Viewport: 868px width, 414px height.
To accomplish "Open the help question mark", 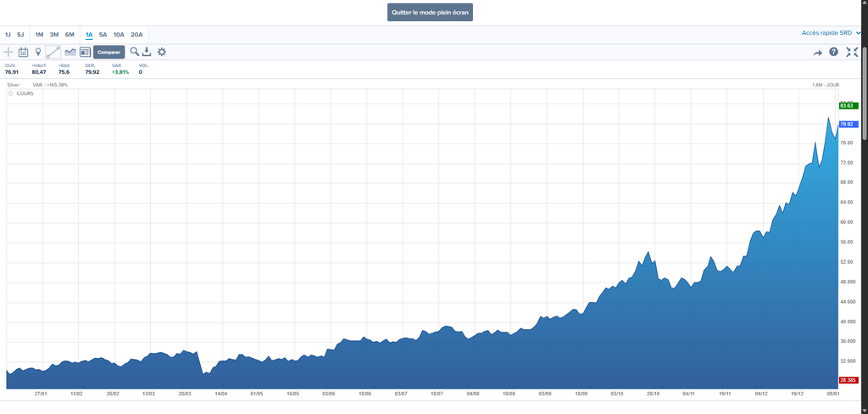I will 834,53.
